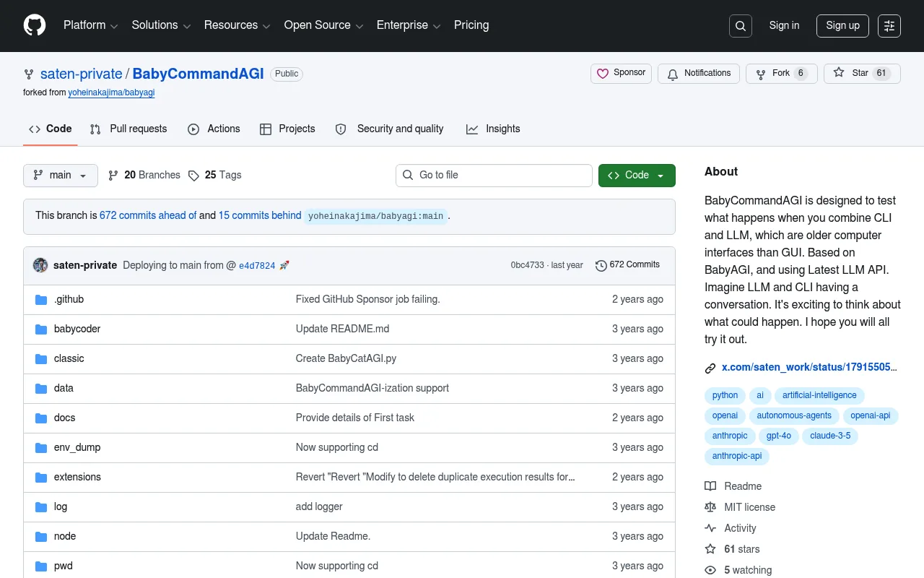Screen dimensions: 924x578
Task: Open the 'Create BabyCatAGI.py' commit message
Action: pos(346,358)
